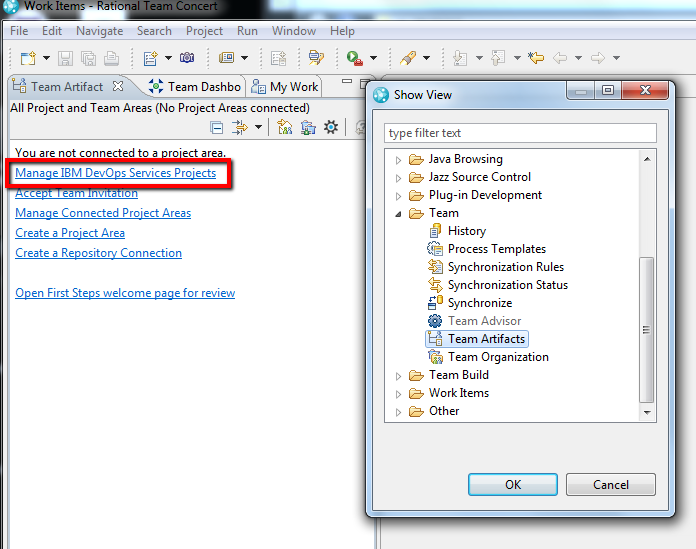Expand the Team Build folder
The height and width of the screenshot is (549, 696).
398,376
